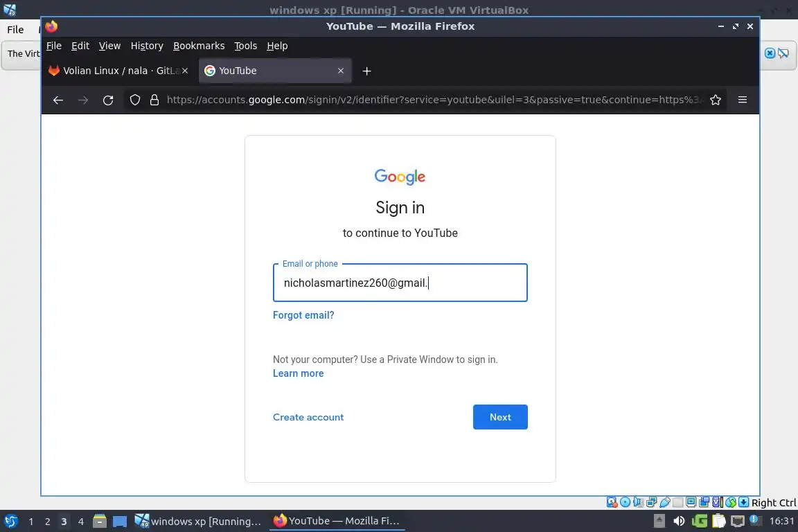
Task: Click the blue Next button
Action: [x=500, y=417]
